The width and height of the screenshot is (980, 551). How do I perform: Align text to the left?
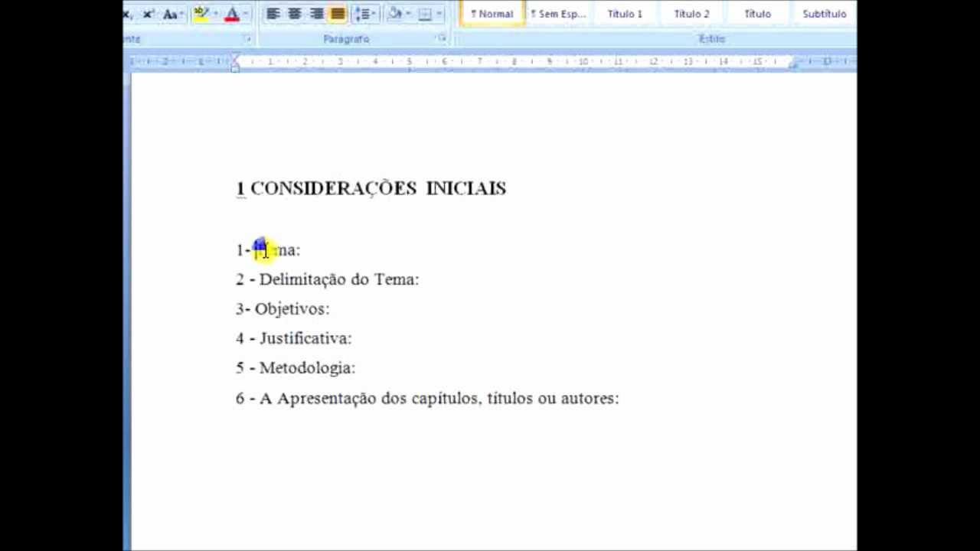pyautogui.click(x=273, y=14)
